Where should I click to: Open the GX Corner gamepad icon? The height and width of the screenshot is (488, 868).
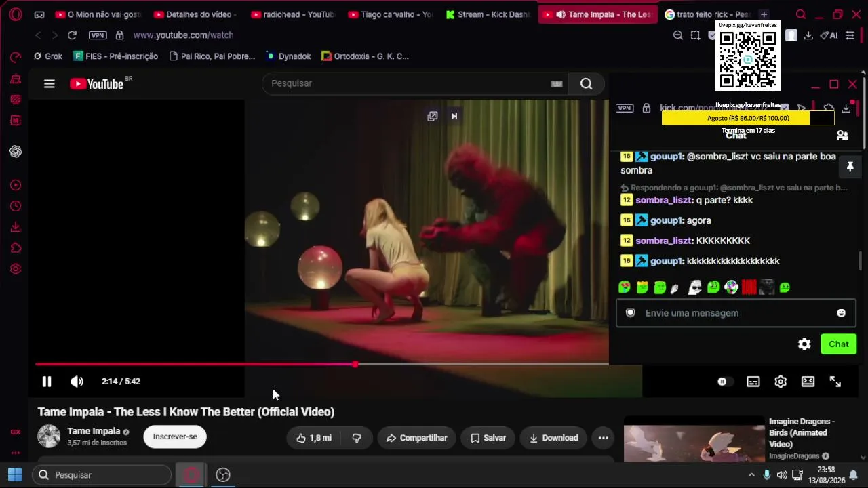point(39,14)
